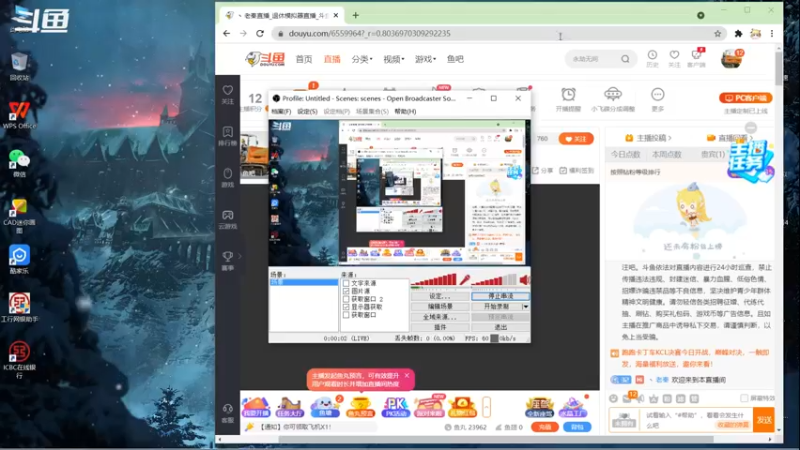This screenshot has height=450, width=800.
Task: Click the 全域来源... button in OBS
Action: pos(440,317)
